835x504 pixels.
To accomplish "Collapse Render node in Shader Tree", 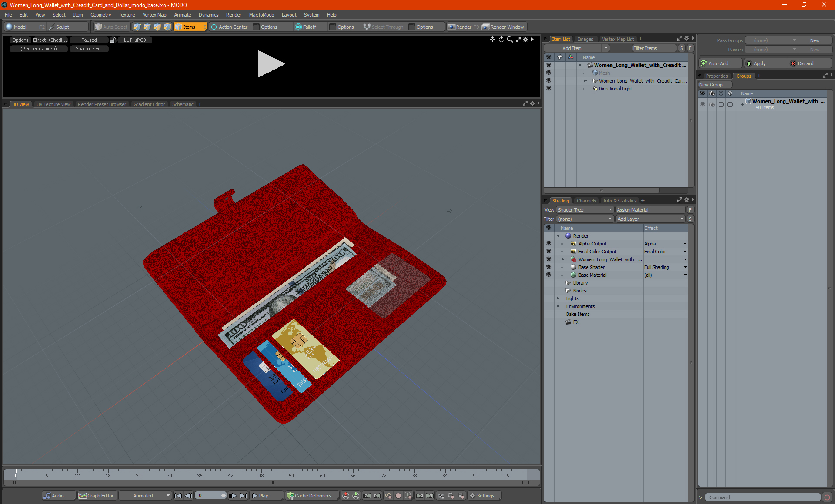I will (x=558, y=236).
